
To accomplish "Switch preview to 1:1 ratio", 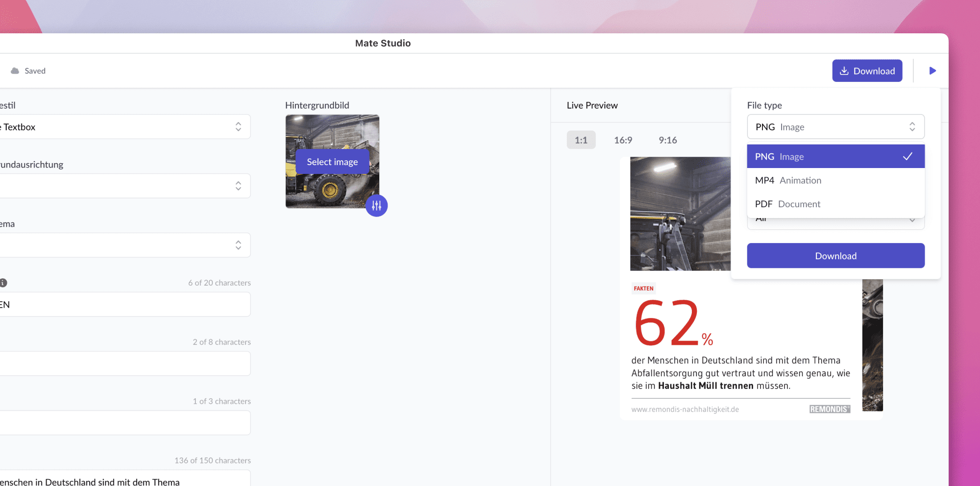I will (x=581, y=140).
